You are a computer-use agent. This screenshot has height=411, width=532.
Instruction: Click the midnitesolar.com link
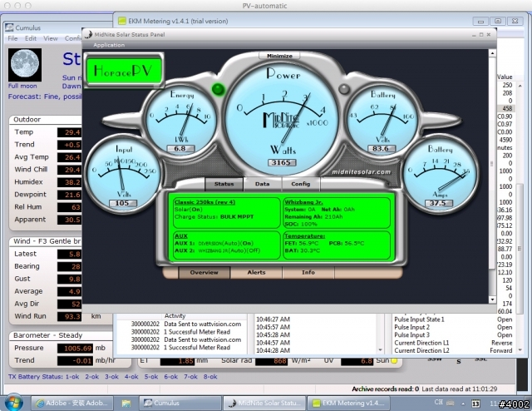tap(361, 172)
